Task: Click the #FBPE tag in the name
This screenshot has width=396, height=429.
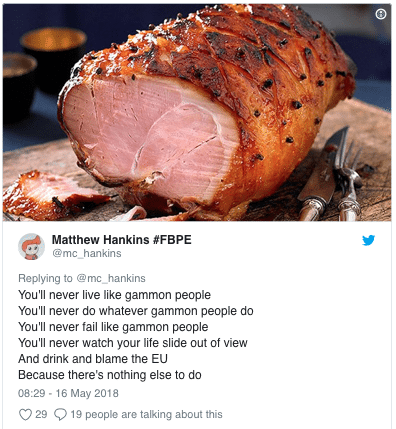Action: [x=172, y=240]
